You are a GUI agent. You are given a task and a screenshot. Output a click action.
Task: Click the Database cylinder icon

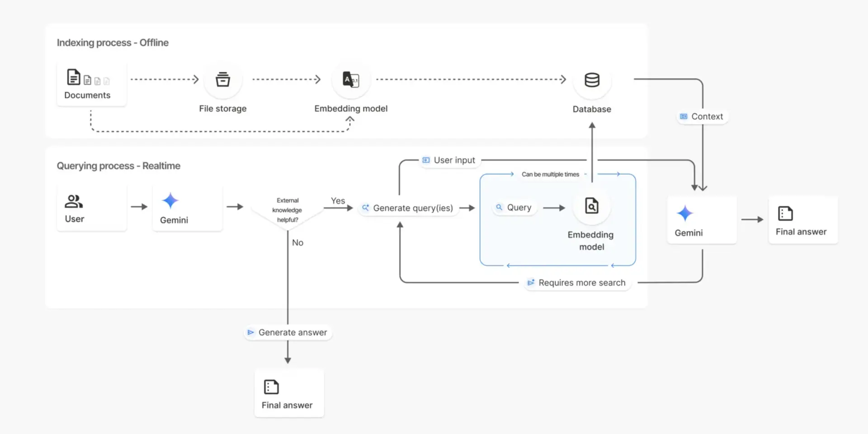tap(592, 80)
